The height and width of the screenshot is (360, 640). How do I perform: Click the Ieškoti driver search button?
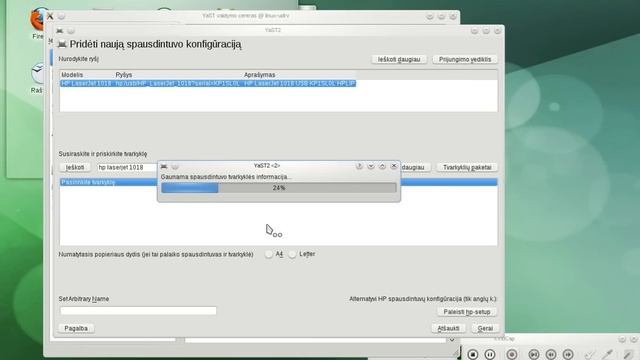(x=75, y=167)
